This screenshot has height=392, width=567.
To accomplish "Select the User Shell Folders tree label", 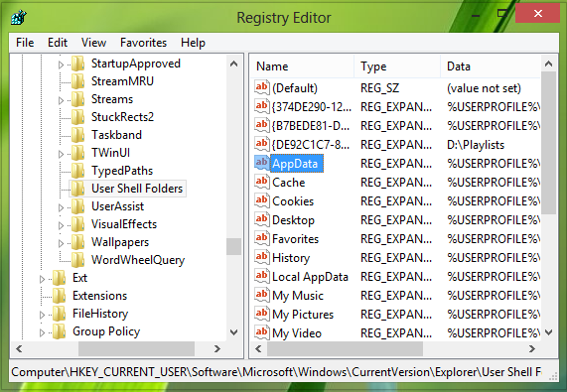I will 137,189.
